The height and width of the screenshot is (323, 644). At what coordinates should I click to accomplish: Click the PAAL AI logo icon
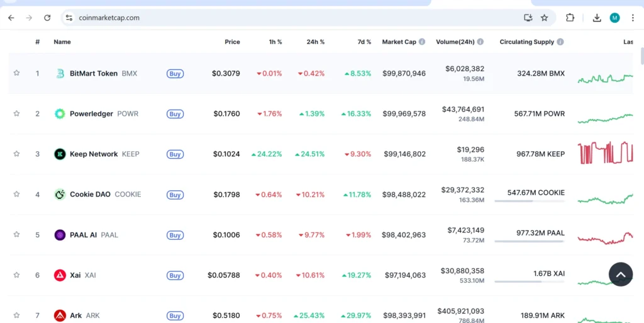click(60, 235)
